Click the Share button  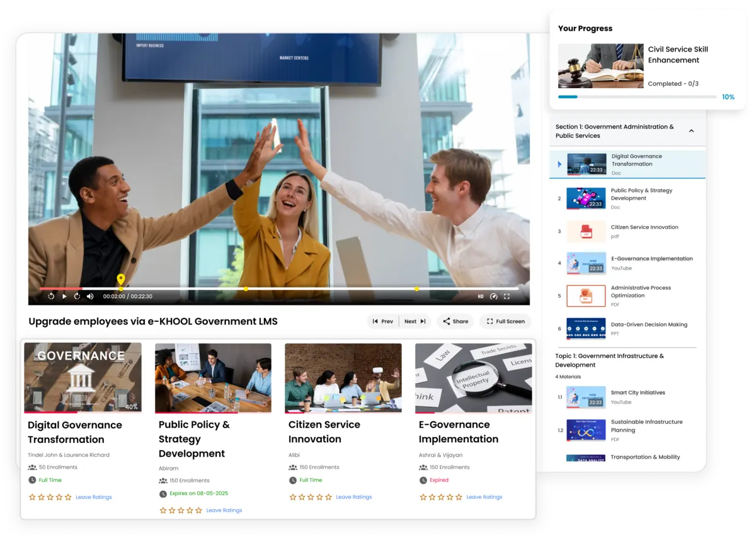tap(455, 321)
